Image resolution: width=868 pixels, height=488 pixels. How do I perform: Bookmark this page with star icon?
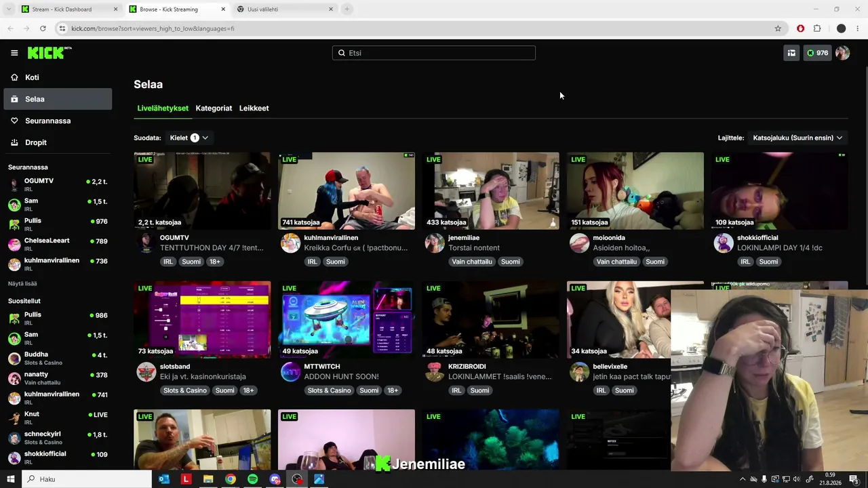point(778,28)
